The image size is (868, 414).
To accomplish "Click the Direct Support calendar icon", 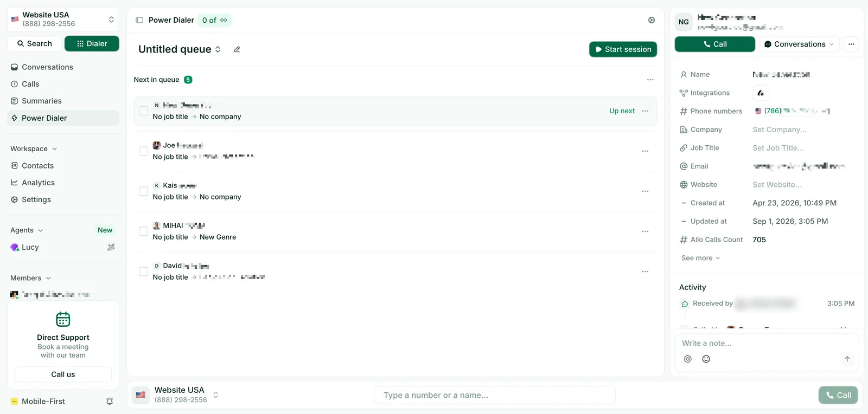I will coord(63,319).
